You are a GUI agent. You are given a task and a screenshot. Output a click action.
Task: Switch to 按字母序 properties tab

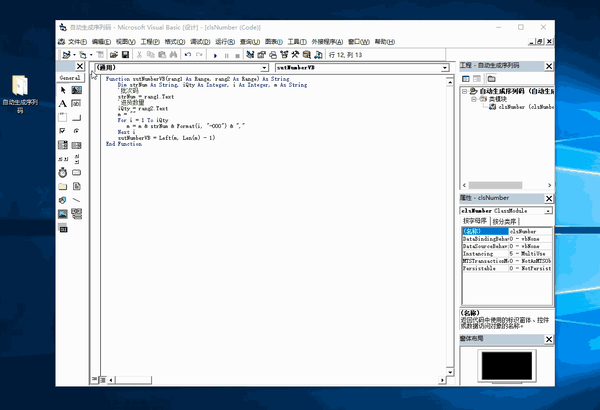tap(474, 221)
